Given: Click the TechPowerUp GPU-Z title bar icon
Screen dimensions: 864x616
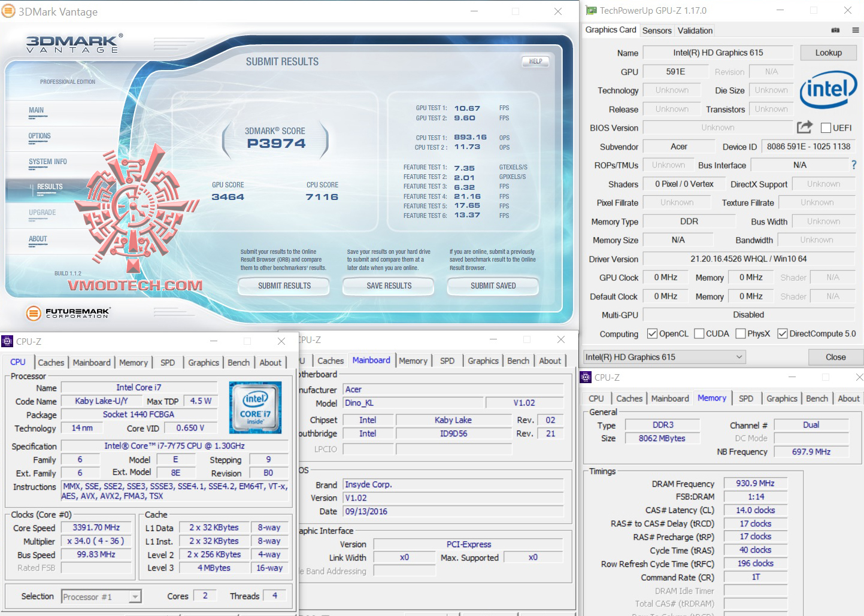Looking at the screenshot, I should coord(591,11).
